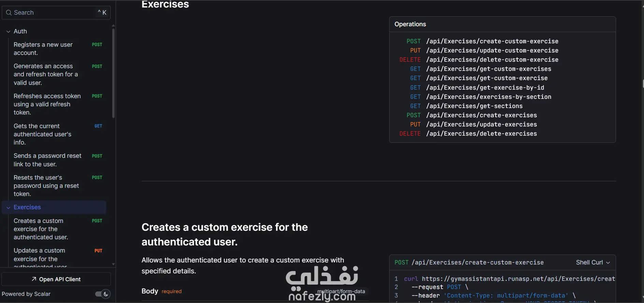Select 'Generates an access and refresh token' item
644x303 pixels.
click(x=46, y=74)
